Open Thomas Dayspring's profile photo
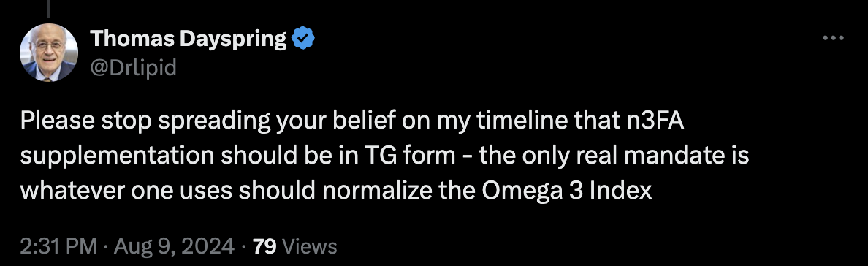 point(49,53)
